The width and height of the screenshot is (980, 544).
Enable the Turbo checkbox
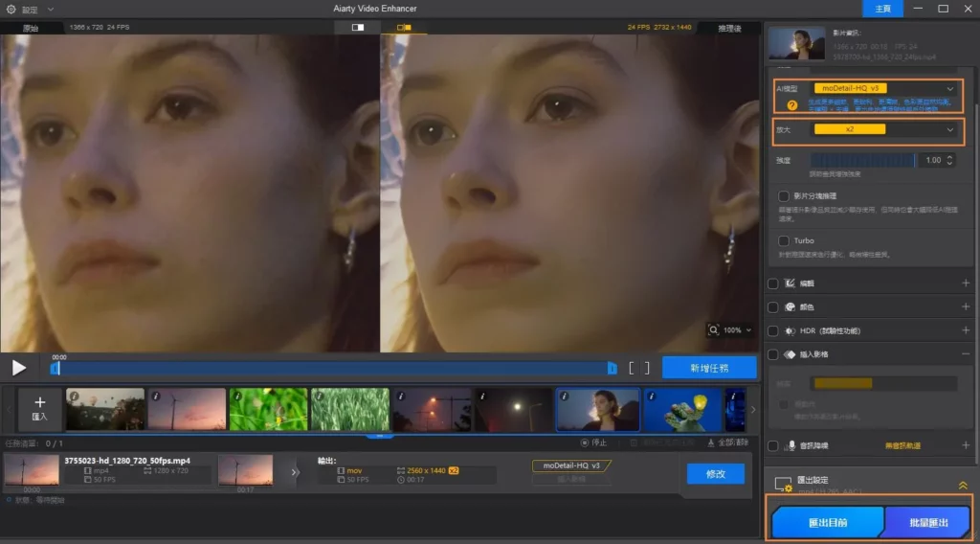click(784, 240)
